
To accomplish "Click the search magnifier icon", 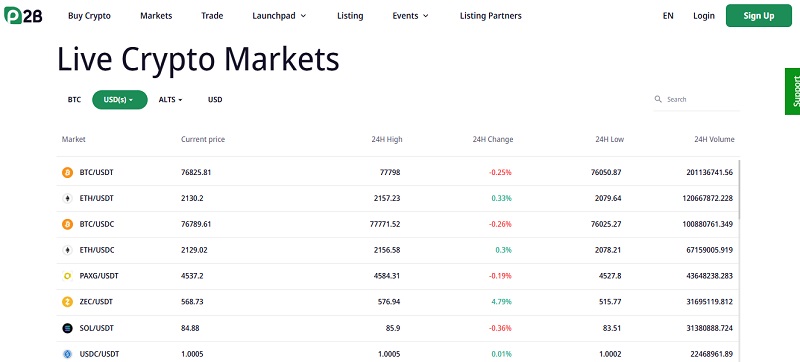I will (658, 99).
